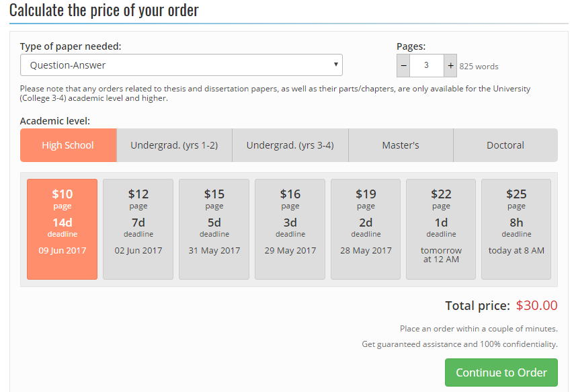Screen dimensions: 572x392
Task: Select the $10 per page 14d deadline
Action: click(x=62, y=229)
